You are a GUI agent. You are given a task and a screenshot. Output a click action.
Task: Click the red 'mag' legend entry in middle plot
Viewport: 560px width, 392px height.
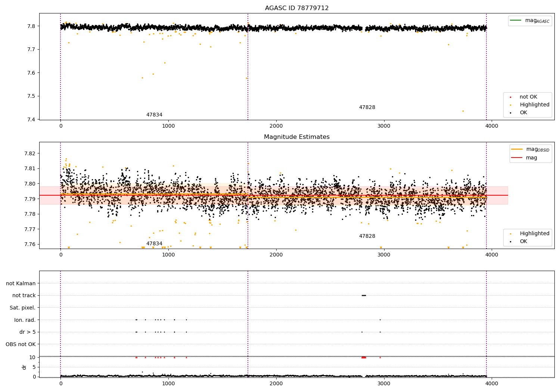tap(525, 158)
